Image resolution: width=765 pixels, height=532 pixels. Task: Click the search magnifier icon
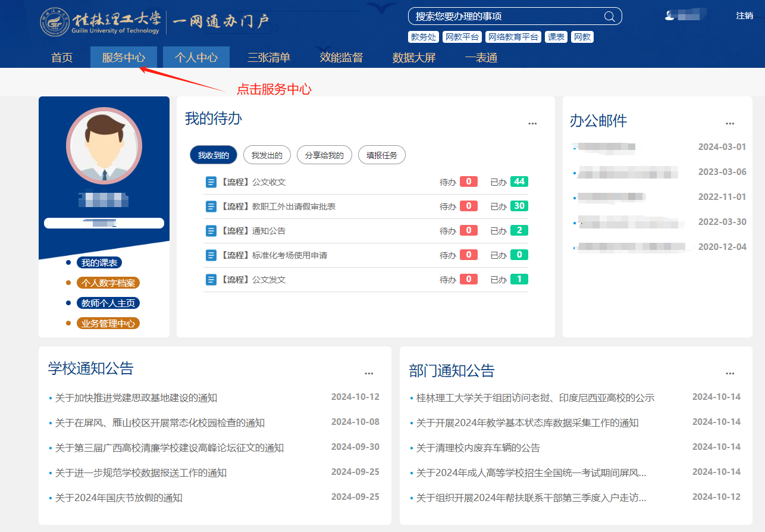click(x=609, y=17)
